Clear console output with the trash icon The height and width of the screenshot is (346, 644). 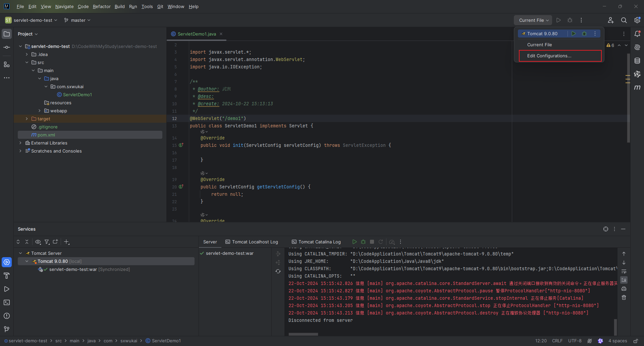(624, 297)
